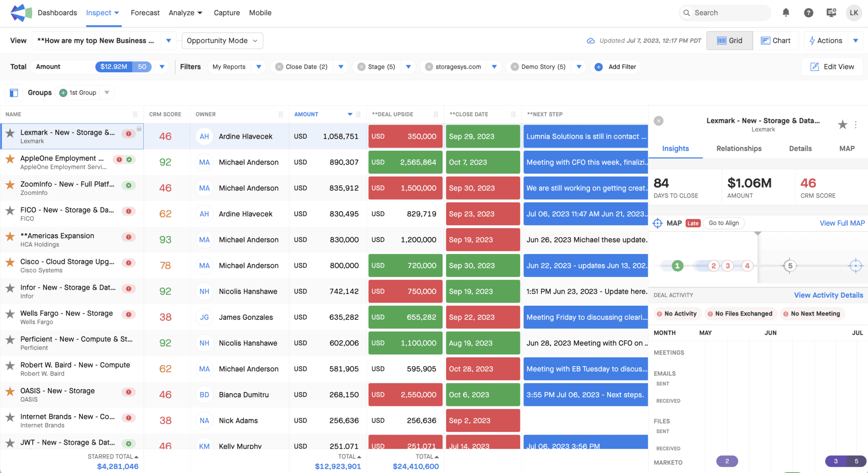Select the Insights tab
Image resolution: width=868 pixels, height=473 pixels.
676,149
